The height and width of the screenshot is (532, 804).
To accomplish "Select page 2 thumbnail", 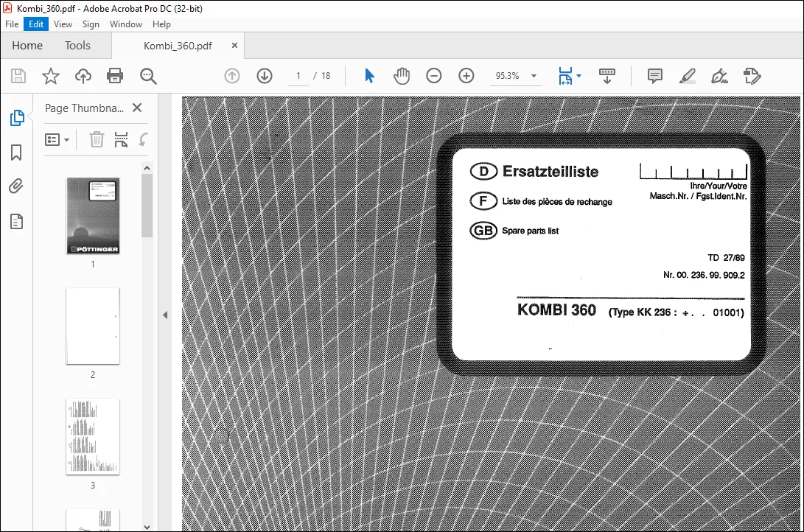I will 93,326.
